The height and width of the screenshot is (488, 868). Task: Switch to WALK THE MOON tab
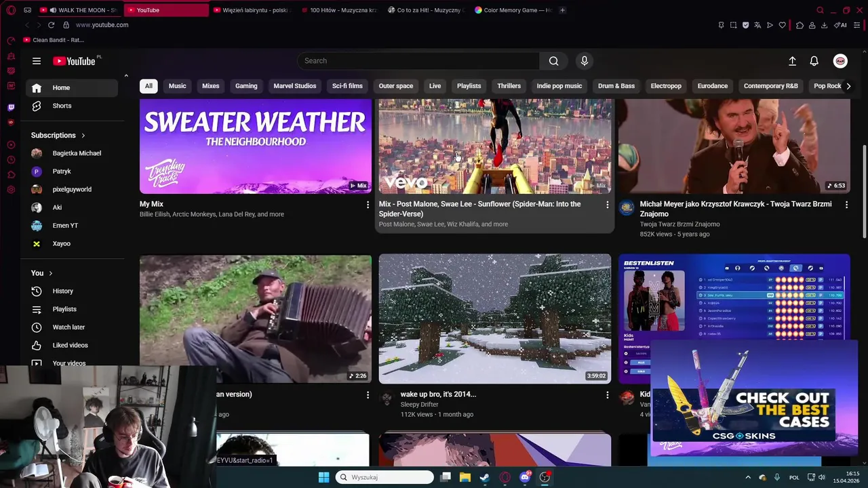(x=81, y=10)
